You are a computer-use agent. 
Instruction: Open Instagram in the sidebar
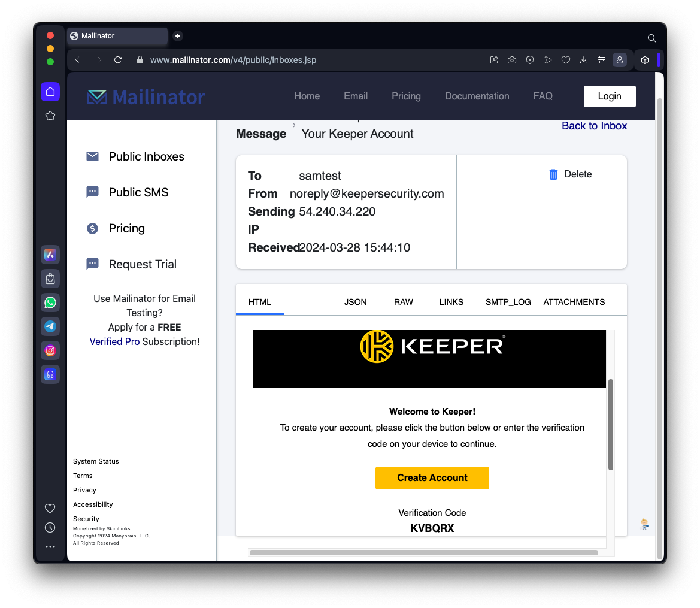click(x=50, y=350)
